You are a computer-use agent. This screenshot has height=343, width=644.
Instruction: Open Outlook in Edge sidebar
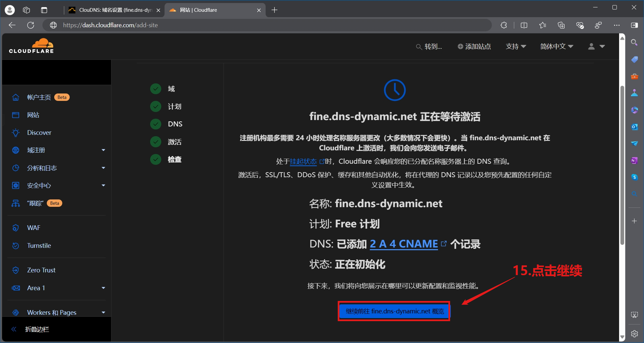[x=634, y=127]
